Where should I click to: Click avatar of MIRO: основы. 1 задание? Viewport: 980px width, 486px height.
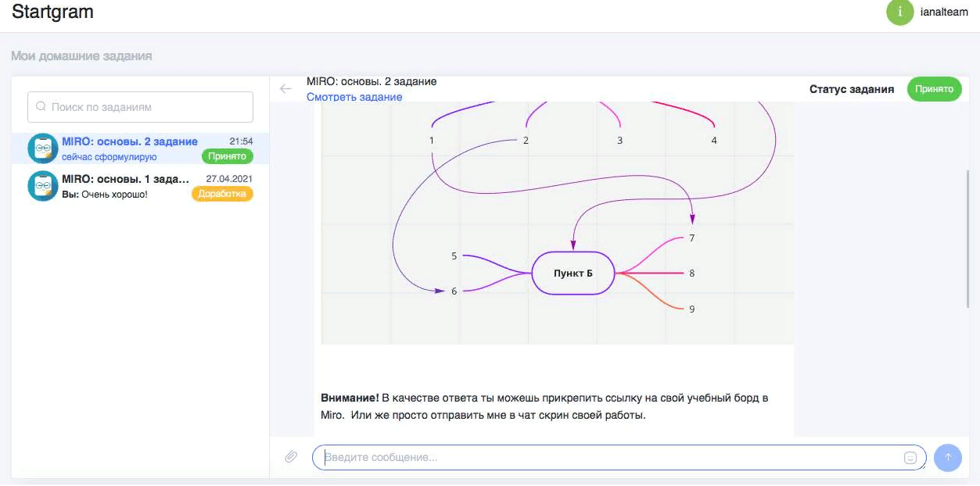(42, 186)
